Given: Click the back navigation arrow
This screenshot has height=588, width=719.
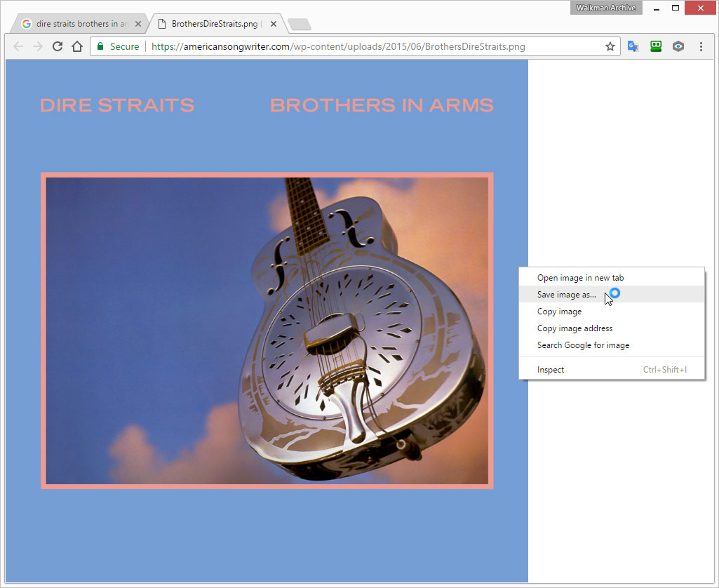Looking at the screenshot, I should pyautogui.click(x=18, y=46).
